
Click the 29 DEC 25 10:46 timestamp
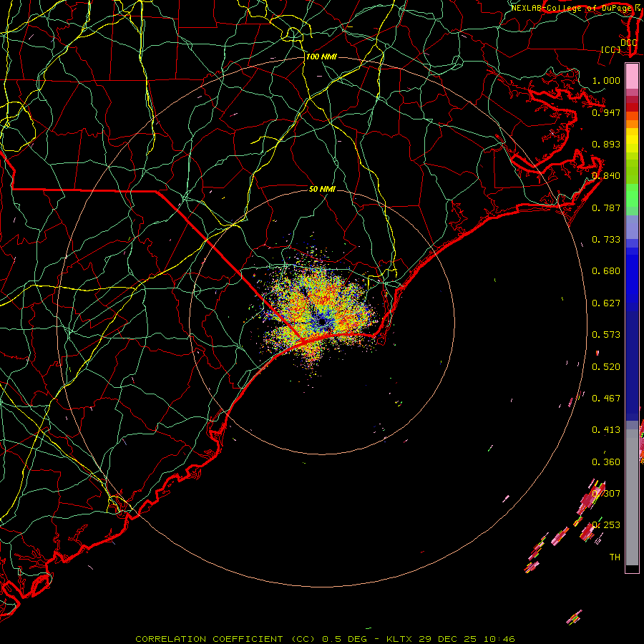[467, 639]
